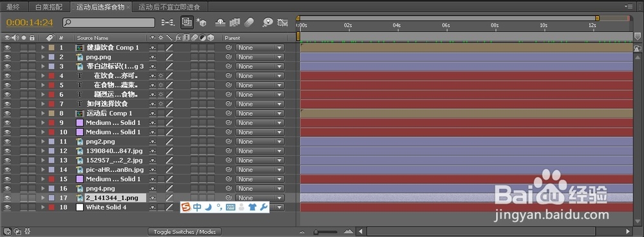Click the Source Name column header

[93, 38]
